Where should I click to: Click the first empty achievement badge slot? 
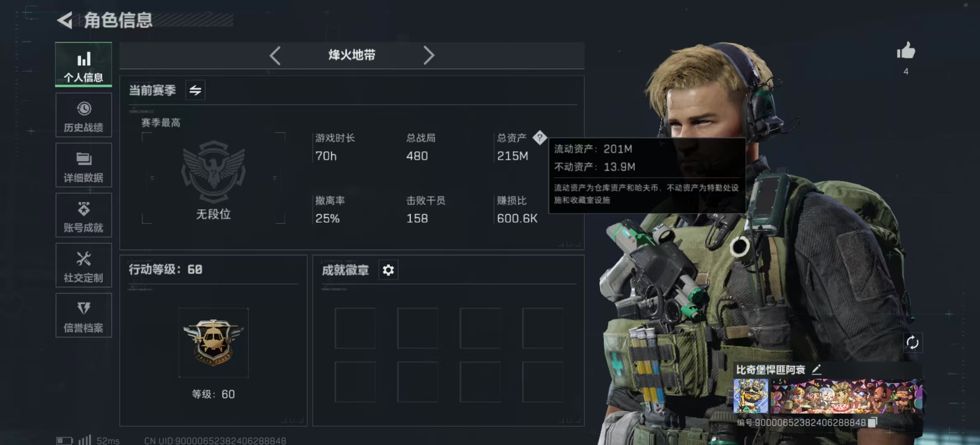[x=355, y=328]
